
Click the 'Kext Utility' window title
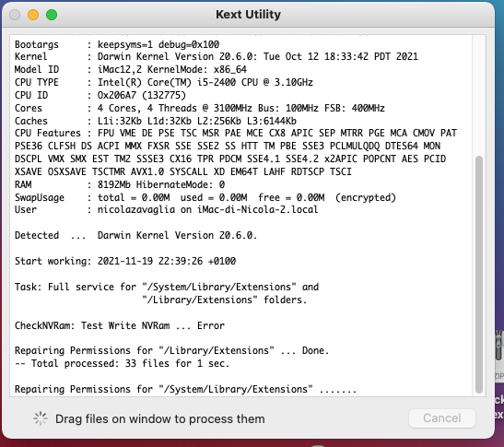248,15
